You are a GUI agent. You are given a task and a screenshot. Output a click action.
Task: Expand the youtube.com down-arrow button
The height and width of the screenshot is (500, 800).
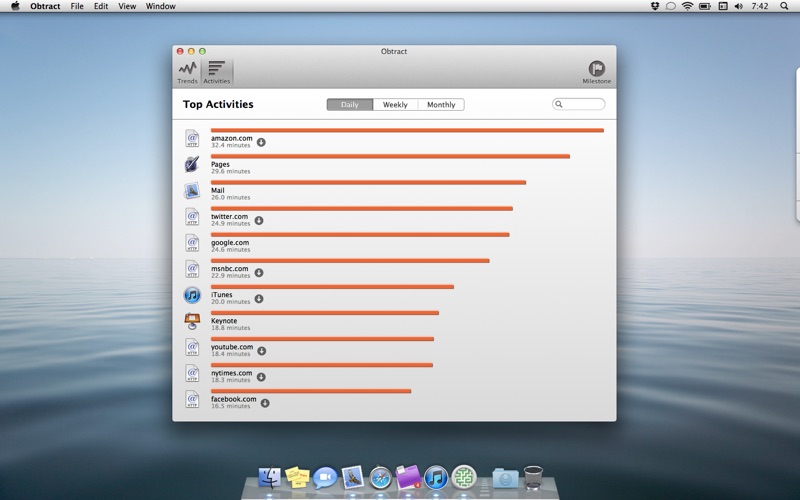261,351
